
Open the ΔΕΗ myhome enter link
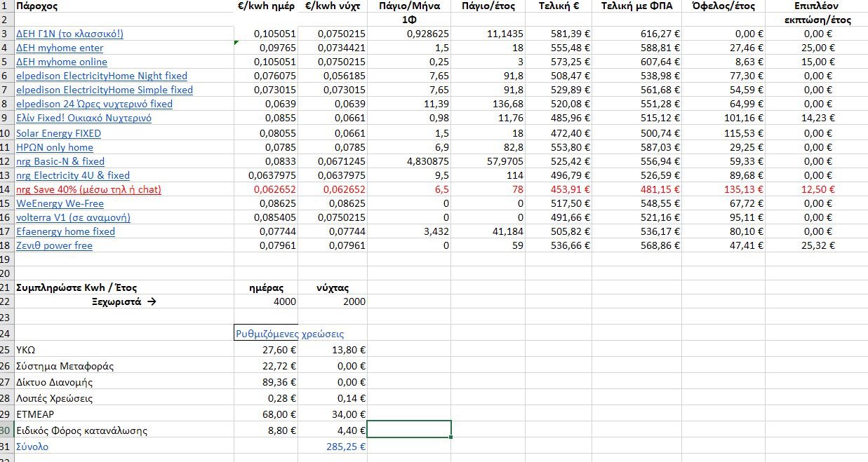[x=60, y=48]
